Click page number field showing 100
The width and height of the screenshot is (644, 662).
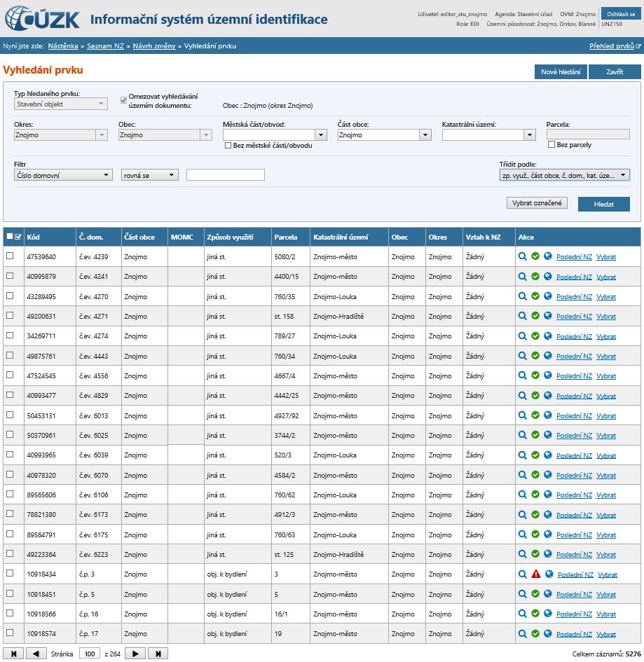click(x=90, y=654)
